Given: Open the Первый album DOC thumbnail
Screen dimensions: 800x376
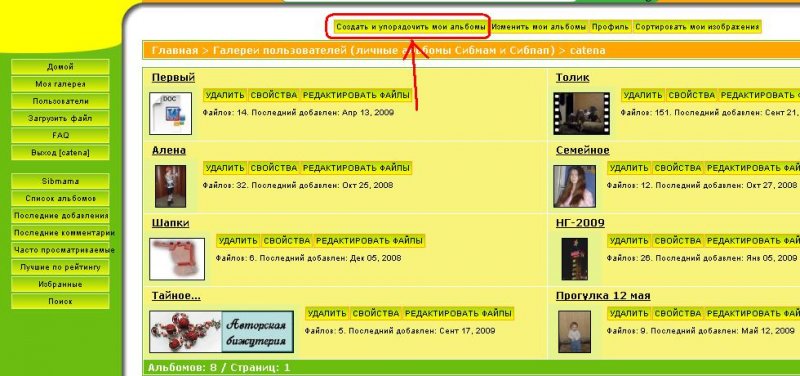Looking at the screenshot, I should click(170, 113).
